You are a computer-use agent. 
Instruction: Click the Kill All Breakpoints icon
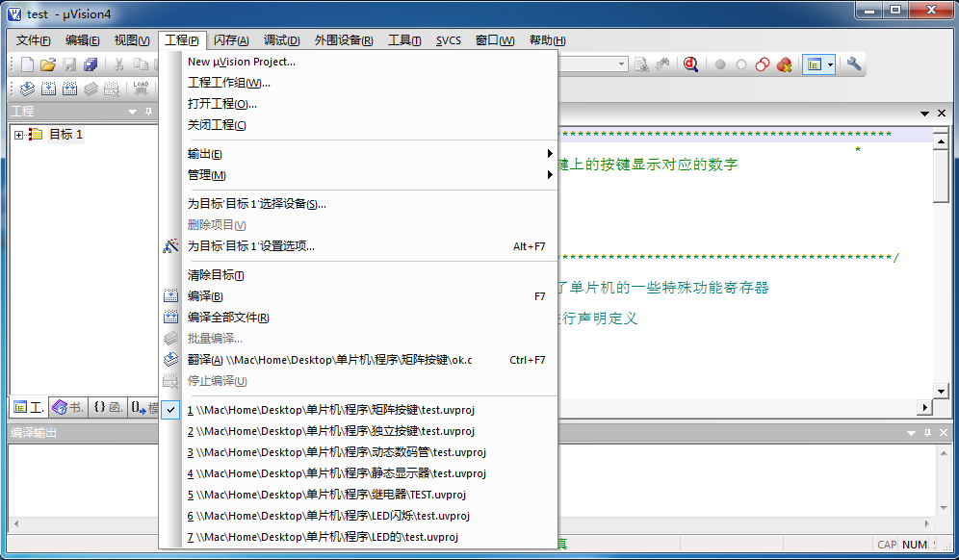(x=787, y=64)
